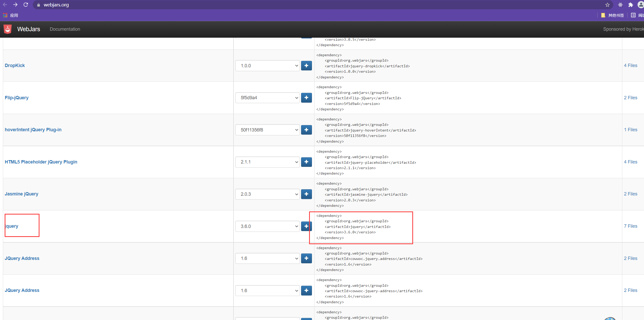
Task: Open JQuery Address link for cowwoc.jquery.address
Action: coord(22,258)
